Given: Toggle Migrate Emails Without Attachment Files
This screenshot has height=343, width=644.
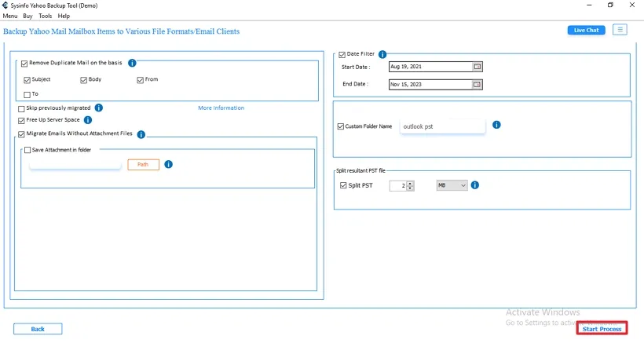Looking at the screenshot, I should [21, 133].
